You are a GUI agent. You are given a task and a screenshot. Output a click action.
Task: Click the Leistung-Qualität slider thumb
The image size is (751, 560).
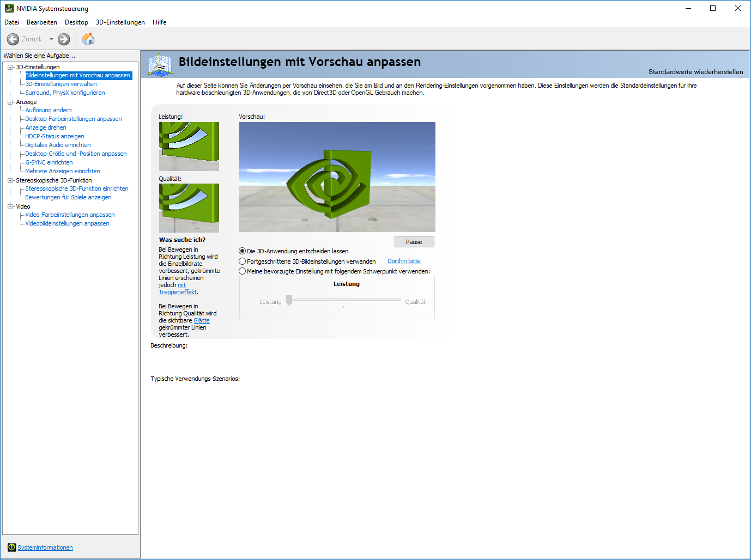click(x=289, y=300)
